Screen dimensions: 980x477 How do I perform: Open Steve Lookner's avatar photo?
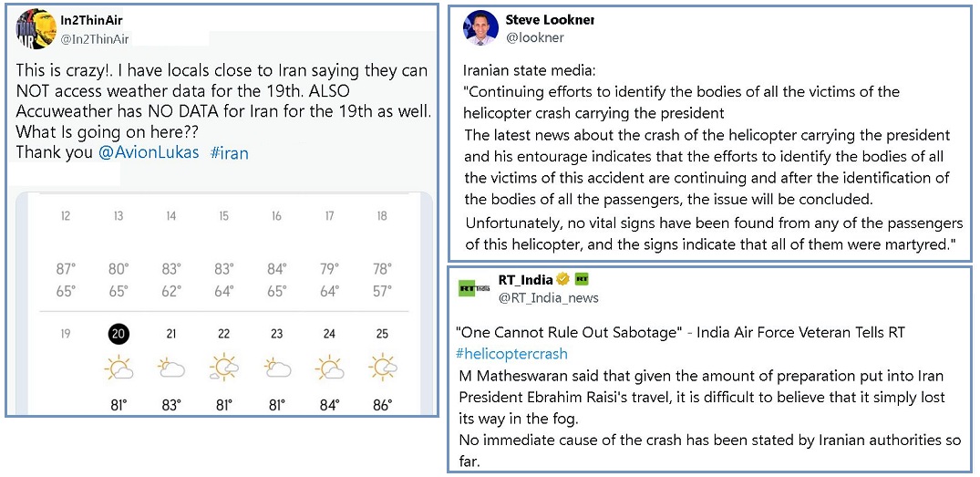point(480,28)
